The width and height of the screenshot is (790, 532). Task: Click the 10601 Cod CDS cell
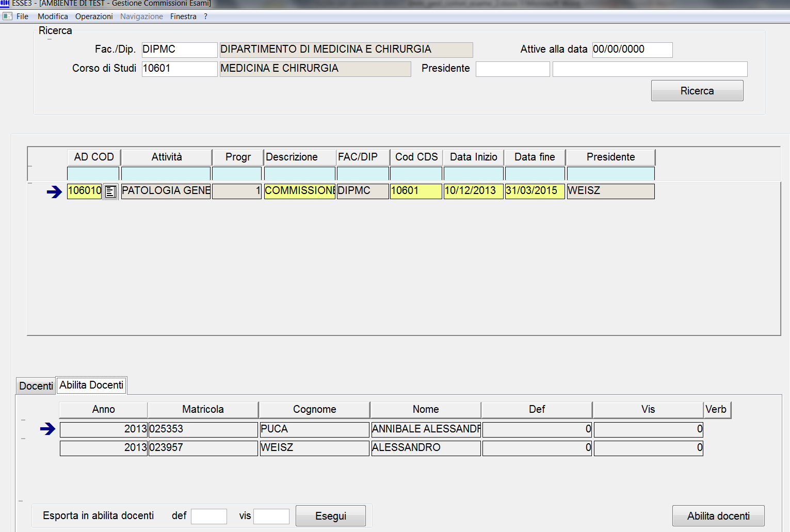click(x=416, y=191)
